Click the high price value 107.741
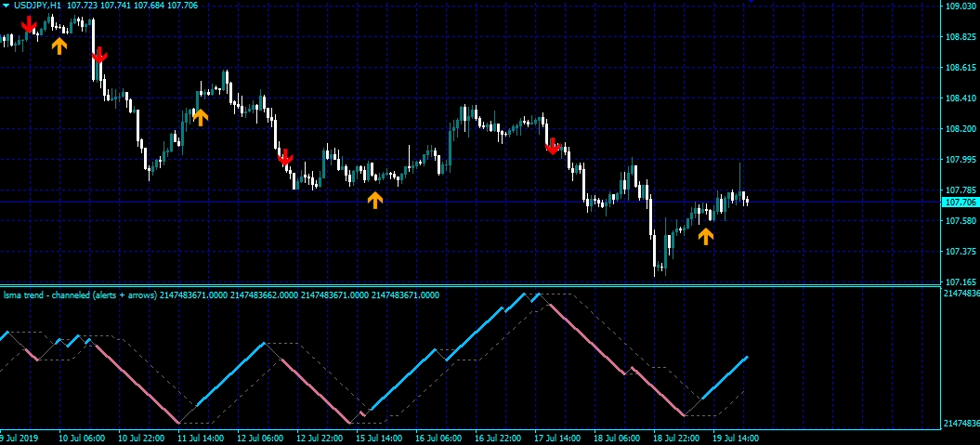Viewport: 980px width, 445px height. 114,6
